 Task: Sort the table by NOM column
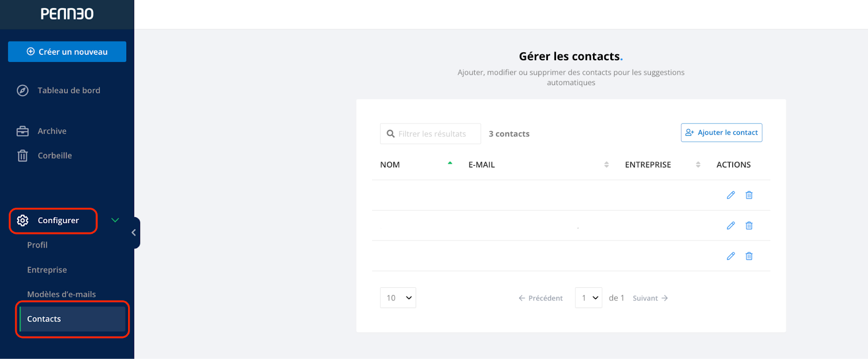[390, 165]
